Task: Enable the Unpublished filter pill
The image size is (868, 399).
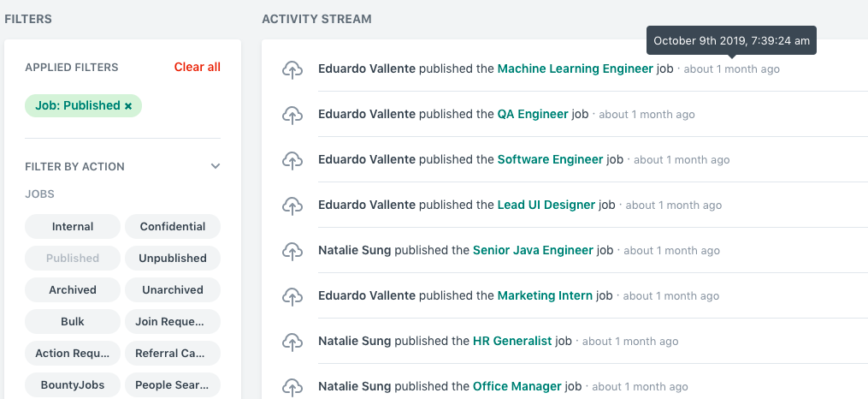Action: [x=173, y=259]
